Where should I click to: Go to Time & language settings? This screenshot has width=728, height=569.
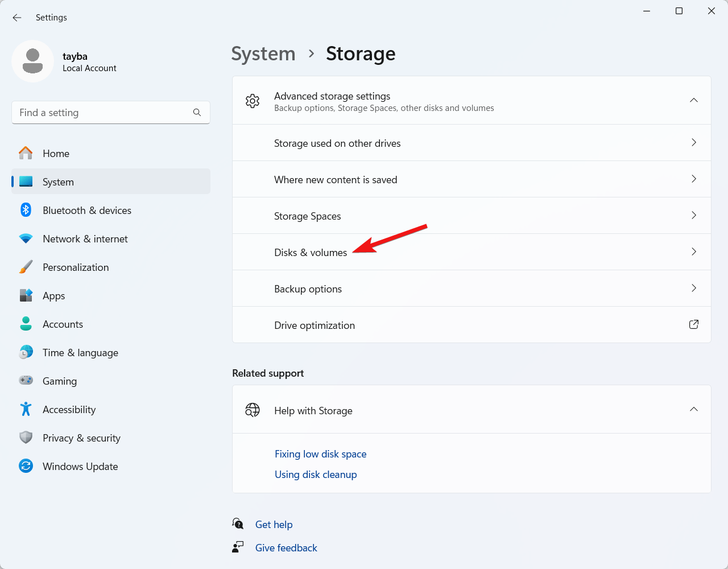(x=80, y=353)
